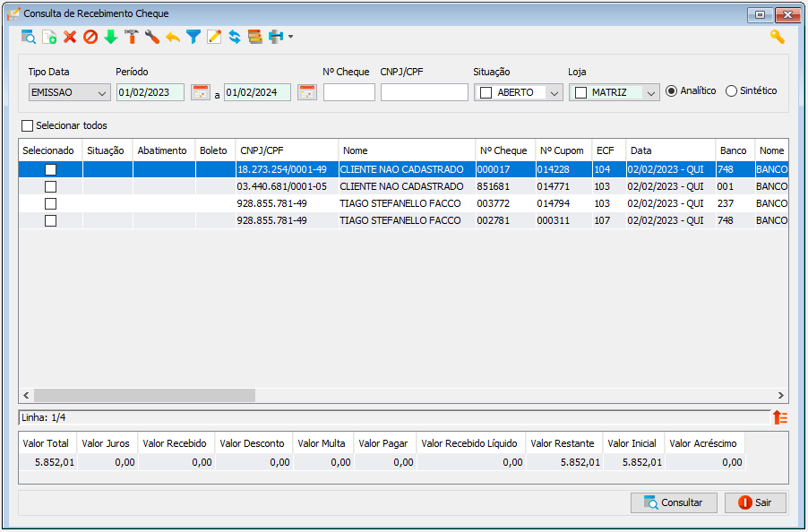Click the hammer tool icon
The width and height of the screenshot is (808, 532).
click(x=132, y=37)
